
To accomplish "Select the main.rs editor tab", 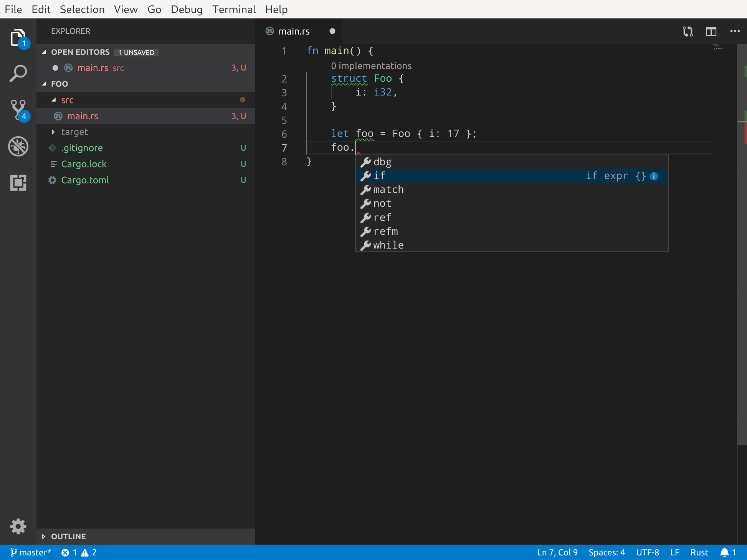I will pos(298,31).
